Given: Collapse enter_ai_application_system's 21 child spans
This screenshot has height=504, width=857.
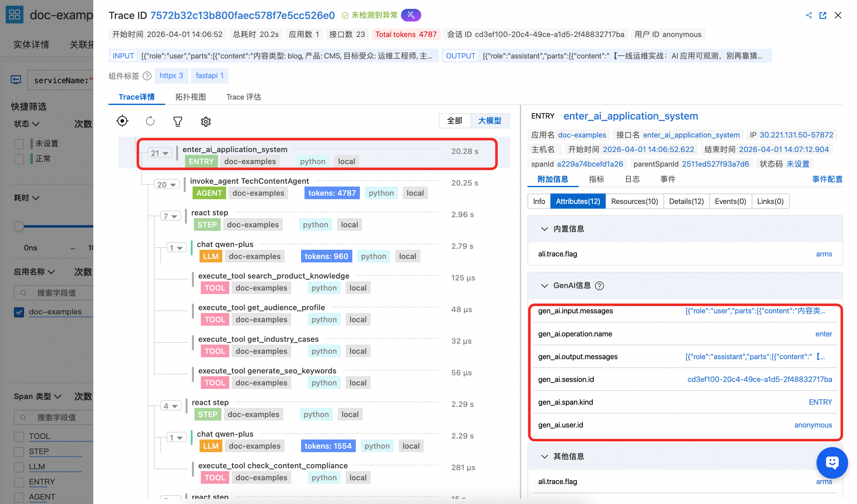Looking at the screenshot, I should pyautogui.click(x=160, y=153).
